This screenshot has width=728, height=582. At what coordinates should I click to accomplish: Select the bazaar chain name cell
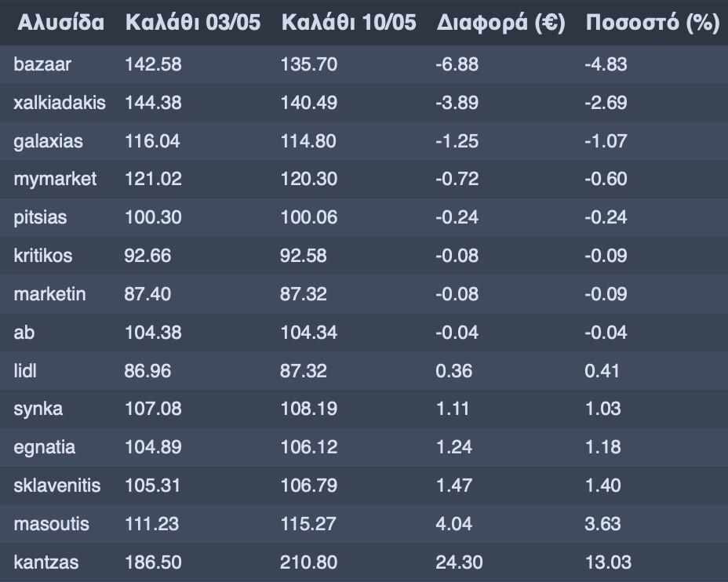pyautogui.click(x=42, y=64)
